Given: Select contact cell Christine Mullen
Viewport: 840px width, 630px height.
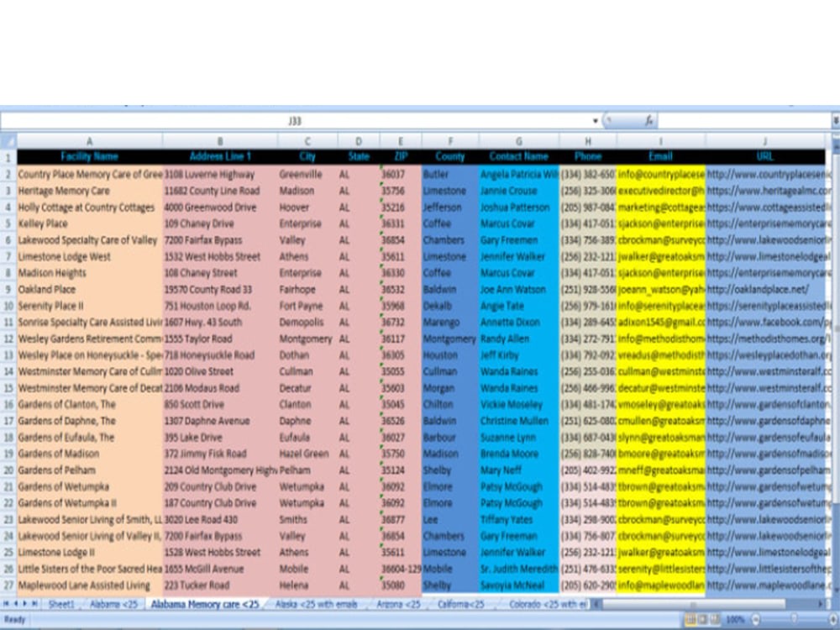Looking at the screenshot, I should click(518, 421).
